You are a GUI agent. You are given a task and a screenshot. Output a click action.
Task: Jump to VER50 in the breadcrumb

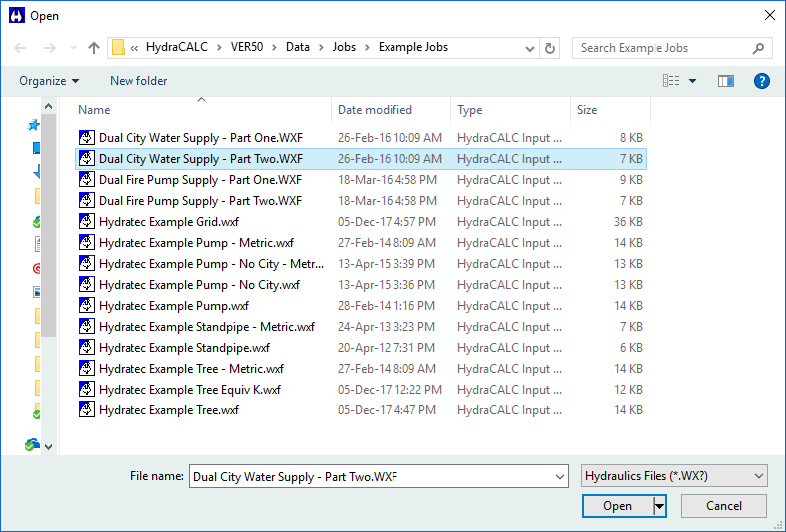247,47
